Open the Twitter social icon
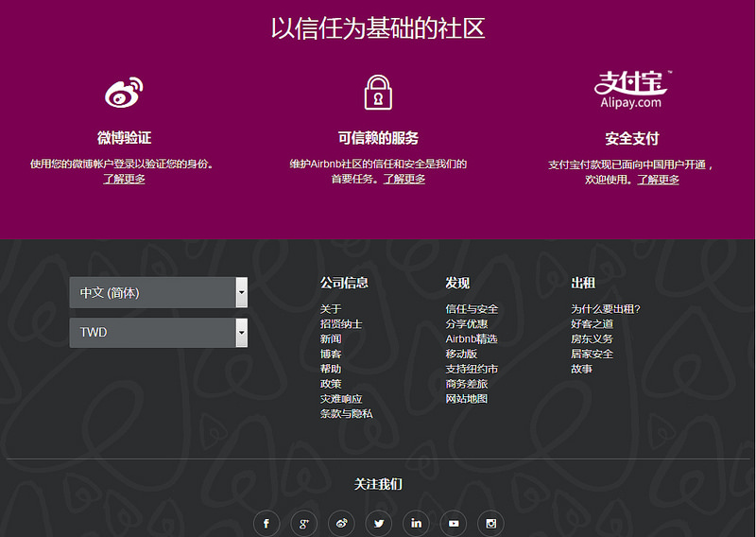 pos(379,524)
